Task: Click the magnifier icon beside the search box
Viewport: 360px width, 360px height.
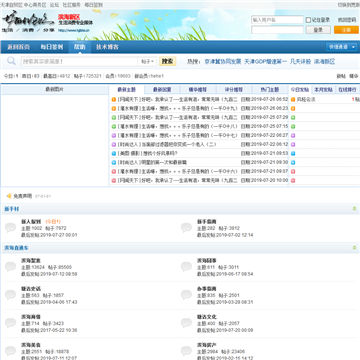Action: click(11, 61)
